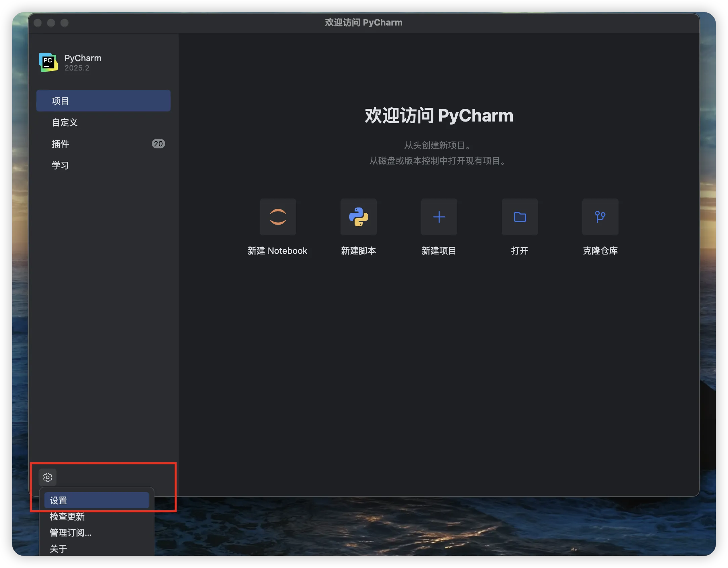Click the Clone Repository branch icon
728x568 pixels.
[x=600, y=217]
